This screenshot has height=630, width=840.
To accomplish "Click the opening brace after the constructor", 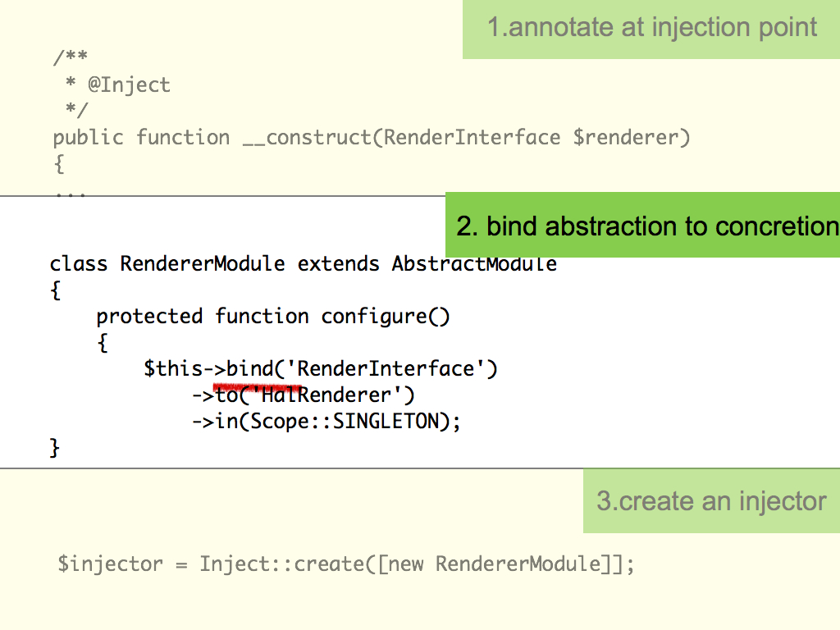I will coord(59,164).
